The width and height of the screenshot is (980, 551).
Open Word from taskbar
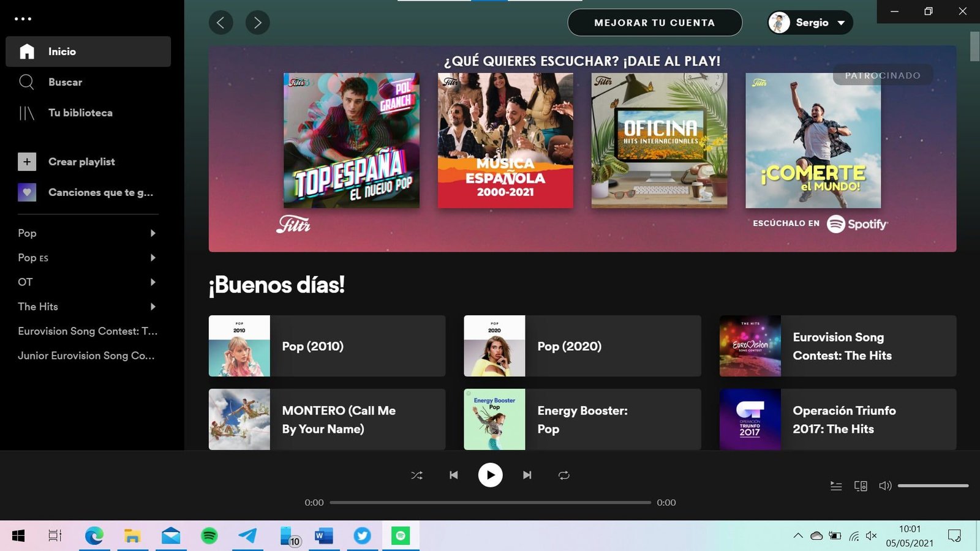click(324, 536)
